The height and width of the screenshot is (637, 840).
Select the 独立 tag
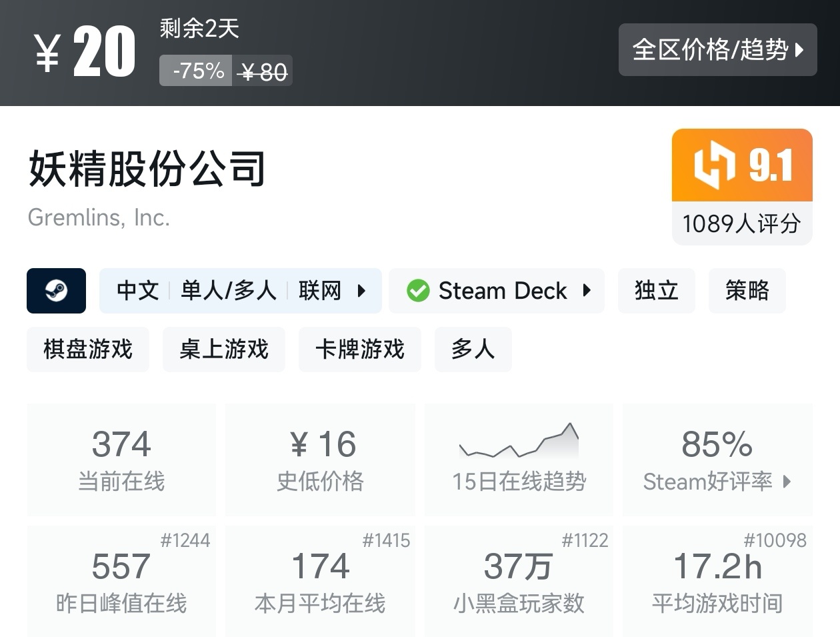click(x=657, y=291)
